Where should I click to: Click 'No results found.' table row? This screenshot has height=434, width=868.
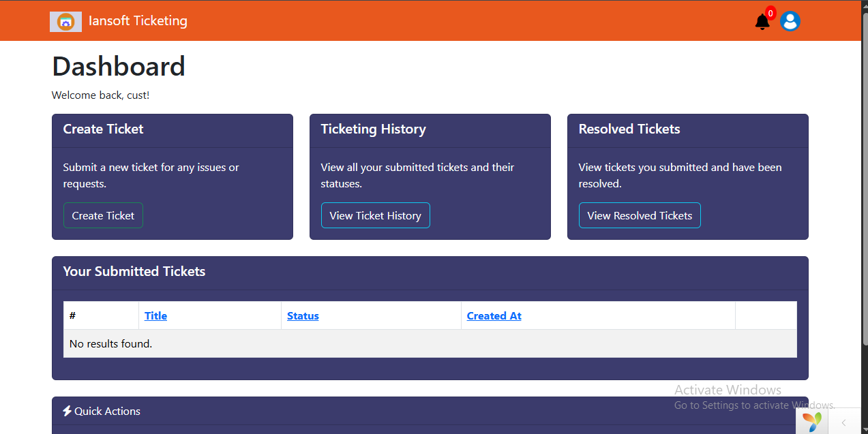pyautogui.click(x=430, y=343)
